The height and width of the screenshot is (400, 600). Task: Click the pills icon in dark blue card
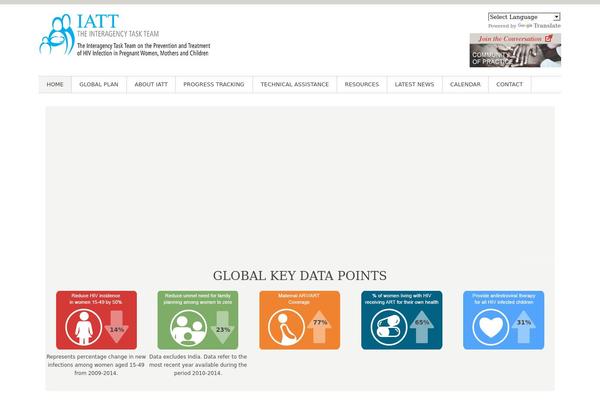click(x=388, y=328)
